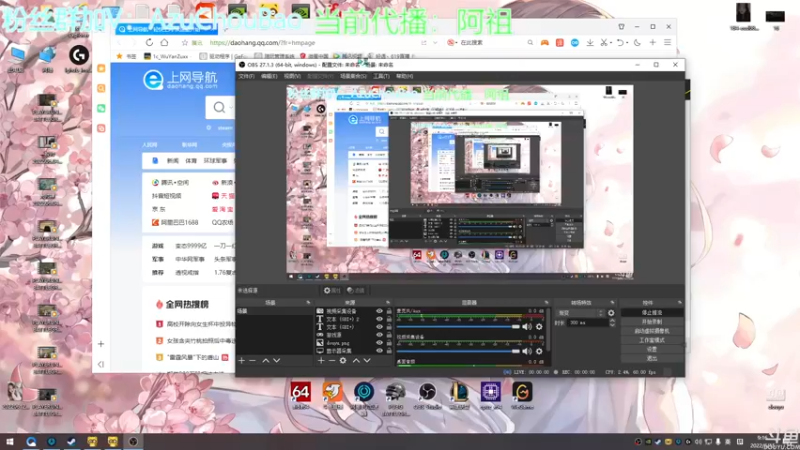Move the scene down in the list

(277, 361)
